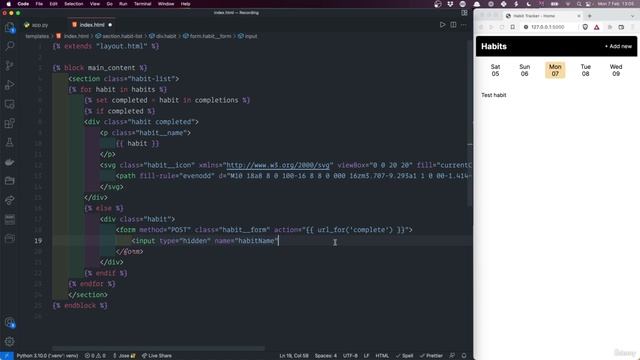Open the w3.org/2000/svg link in code
This screenshot has width=640, height=360.
pyautogui.click(x=278, y=165)
